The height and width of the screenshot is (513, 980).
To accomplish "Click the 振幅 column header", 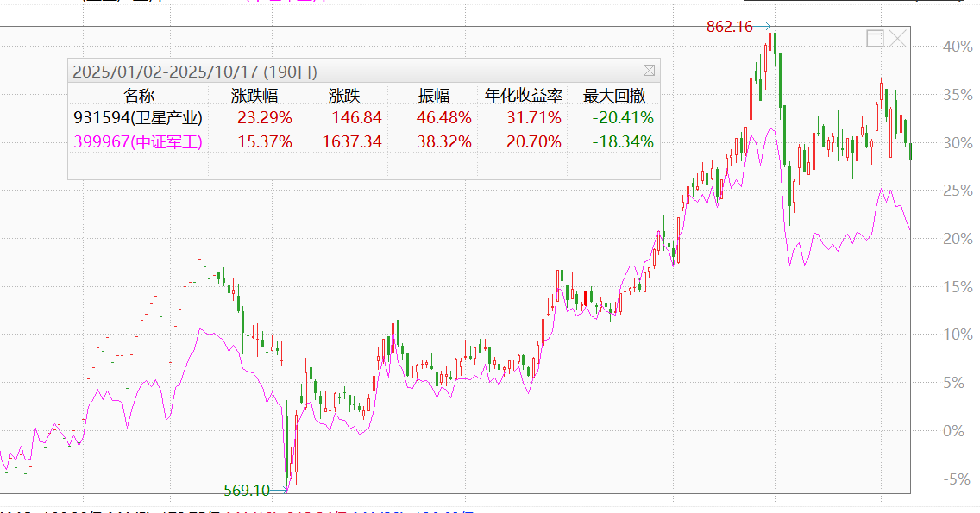I will (x=433, y=95).
